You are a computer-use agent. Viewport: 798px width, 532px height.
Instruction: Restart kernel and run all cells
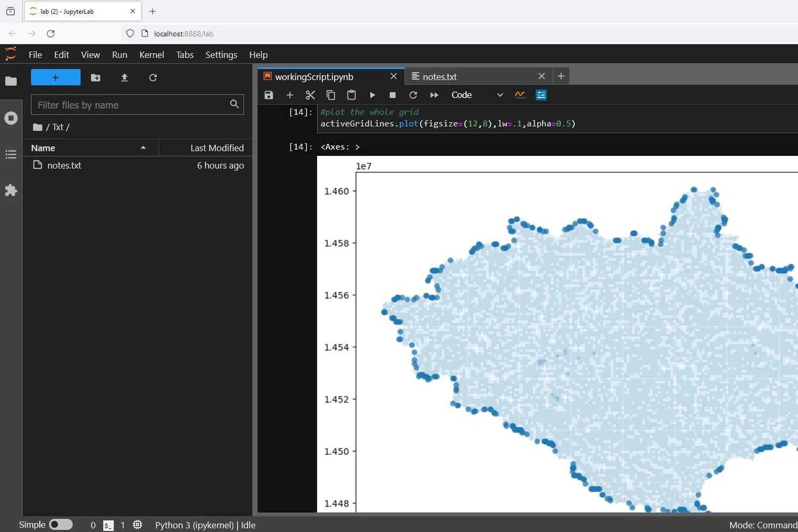tap(434, 95)
